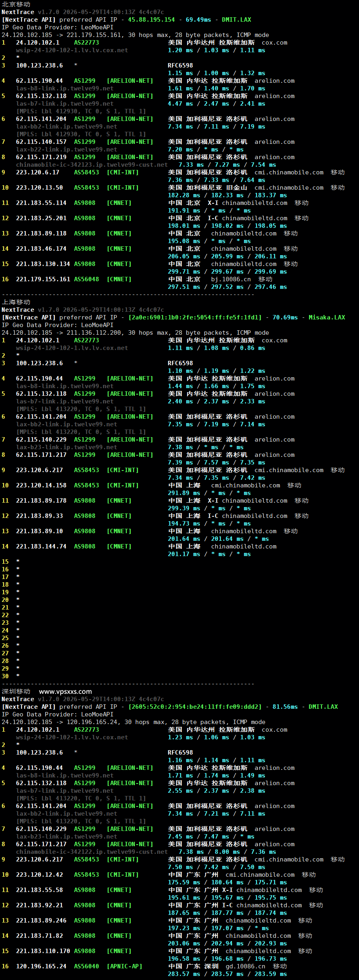This screenshot has width=359, height=980.
Task: Click the 191.91 ms latency value
Action: (x=184, y=210)
